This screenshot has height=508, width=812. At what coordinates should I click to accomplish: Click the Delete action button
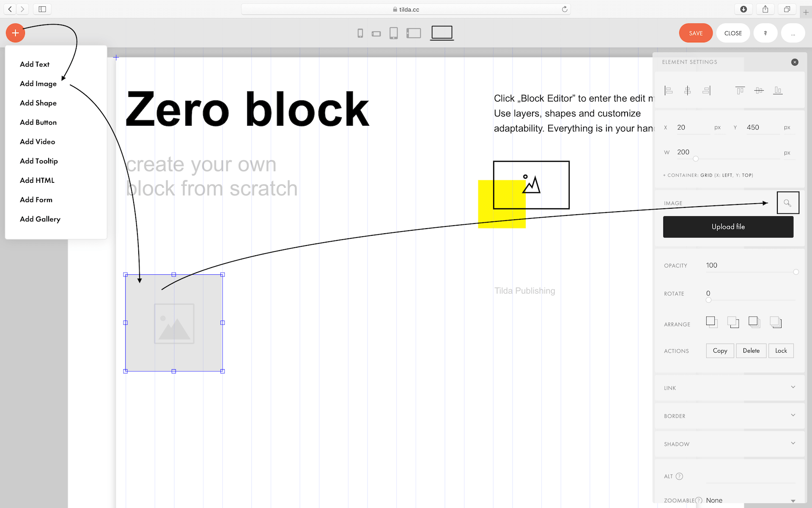(751, 350)
